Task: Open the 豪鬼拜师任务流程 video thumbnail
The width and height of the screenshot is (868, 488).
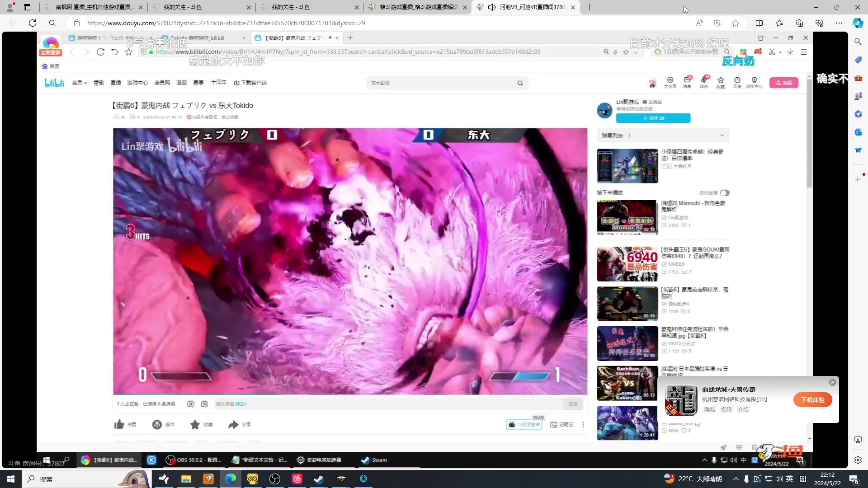Action: (x=627, y=343)
